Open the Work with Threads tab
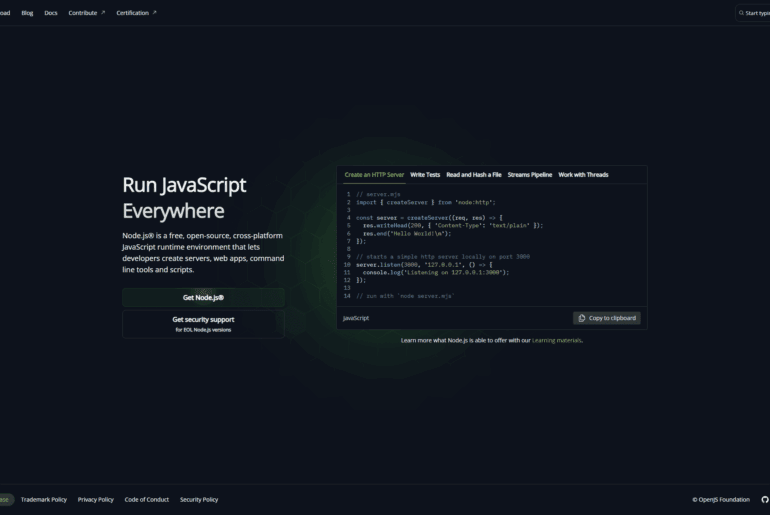Image resolution: width=770 pixels, height=515 pixels. tap(583, 174)
